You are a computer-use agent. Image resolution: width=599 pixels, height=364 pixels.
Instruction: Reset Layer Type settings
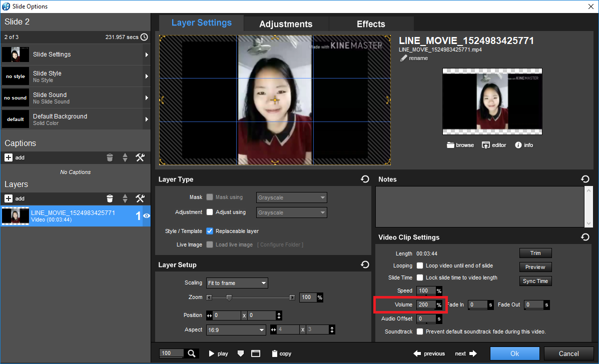click(365, 179)
